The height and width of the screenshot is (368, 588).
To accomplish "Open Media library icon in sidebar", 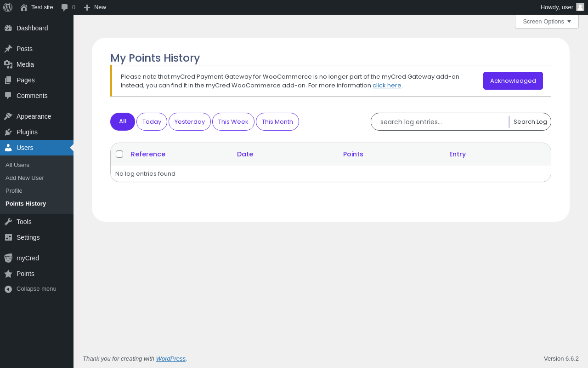I will [x=8, y=64].
